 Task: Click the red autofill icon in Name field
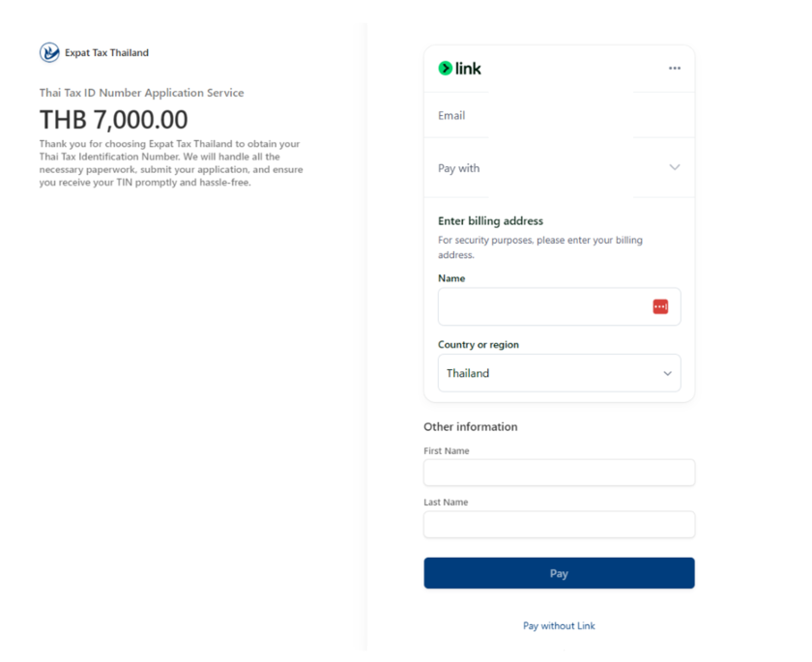pos(660,304)
